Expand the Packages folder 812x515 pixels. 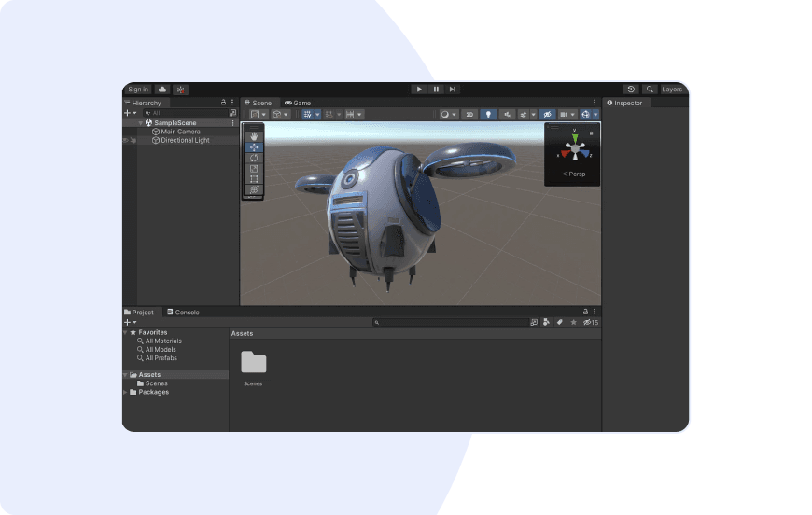point(125,393)
